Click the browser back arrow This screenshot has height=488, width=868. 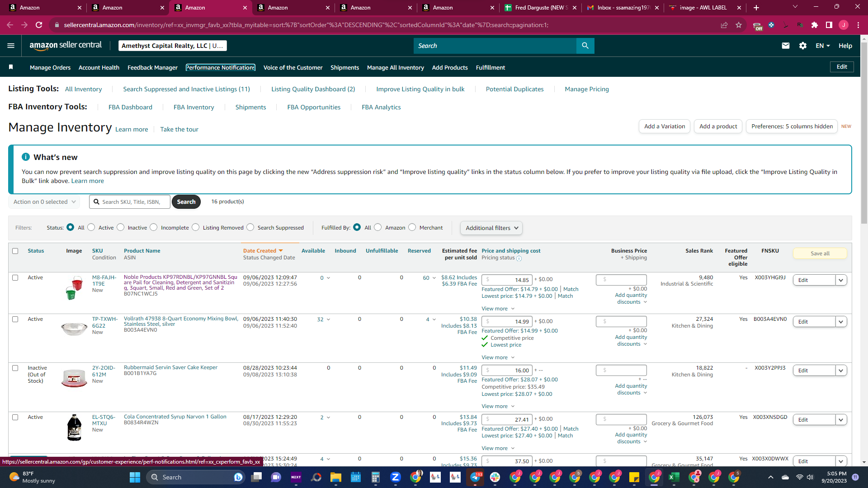(x=10, y=25)
